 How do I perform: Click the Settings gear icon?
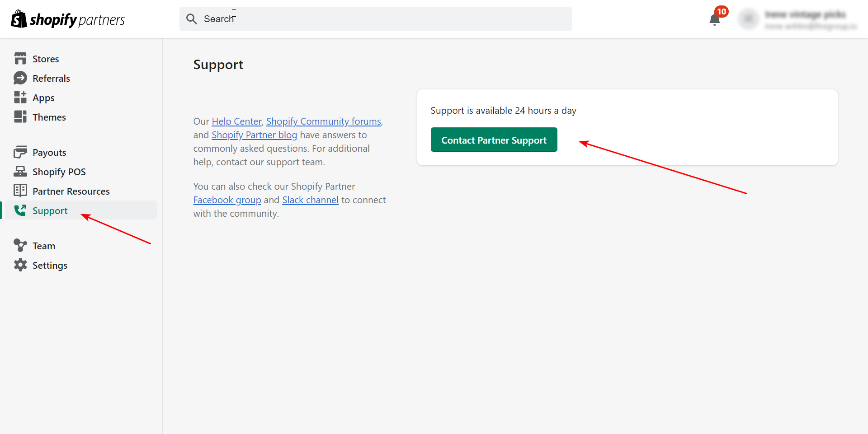pos(20,265)
